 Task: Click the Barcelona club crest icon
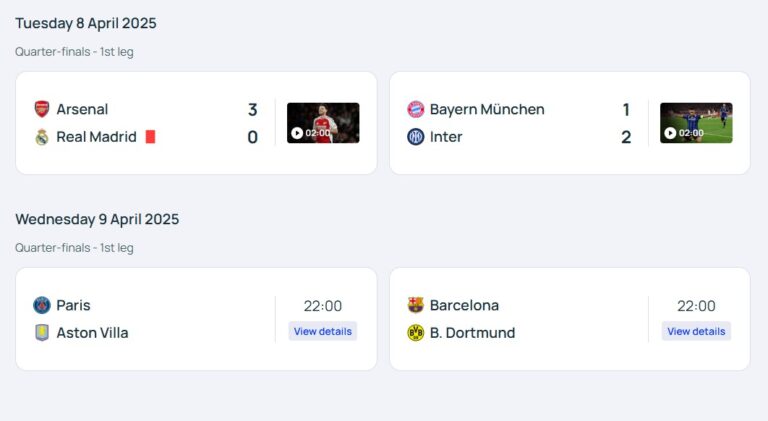pos(416,305)
